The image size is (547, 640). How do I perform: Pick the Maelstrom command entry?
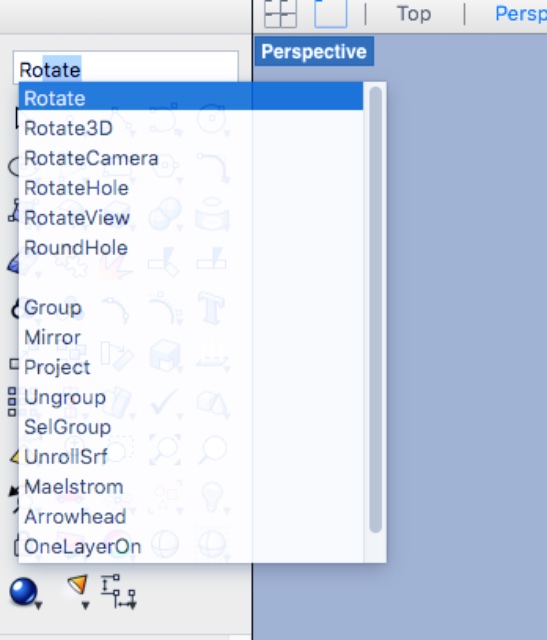click(x=191, y=487)
